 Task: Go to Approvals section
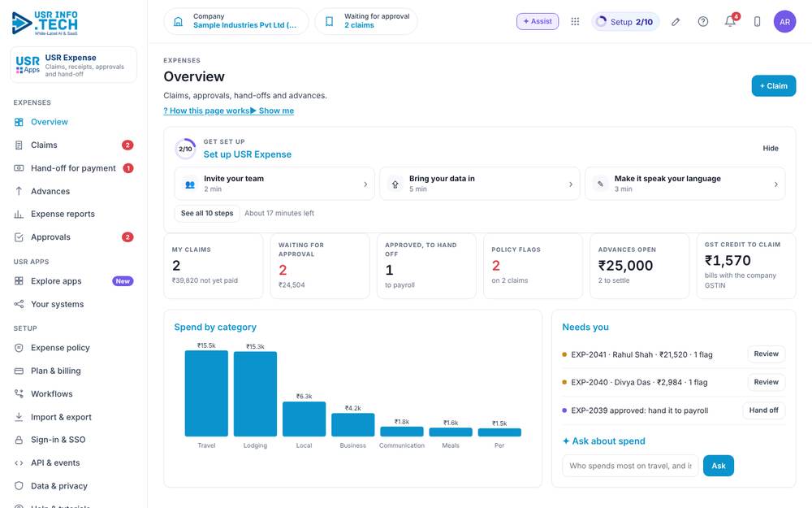pyautogui.click(x=74, y=237)
